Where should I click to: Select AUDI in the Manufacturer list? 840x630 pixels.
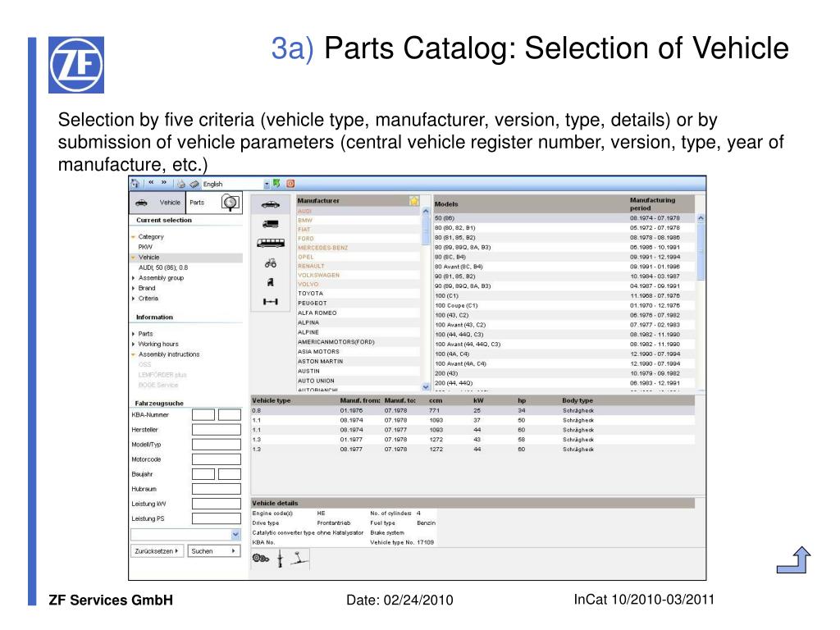click(x=358, y=212)
